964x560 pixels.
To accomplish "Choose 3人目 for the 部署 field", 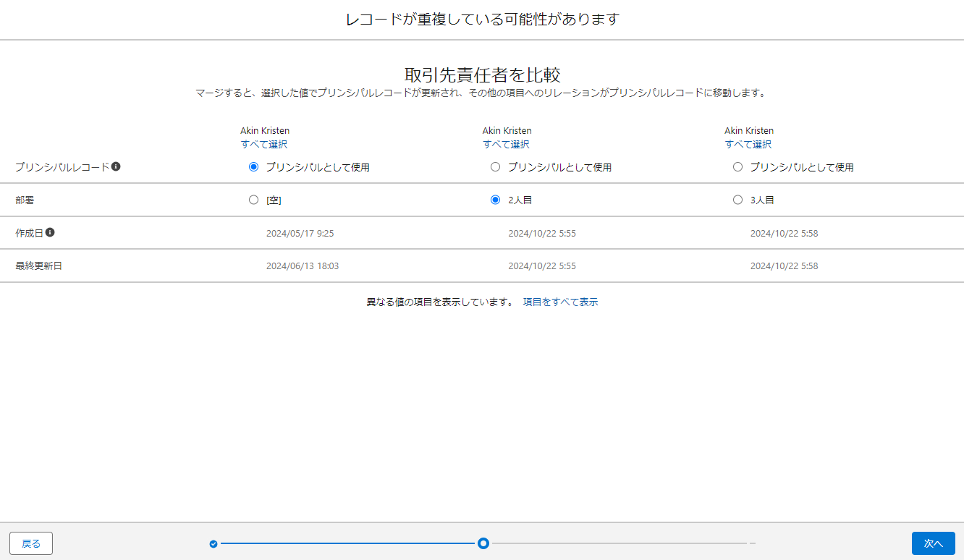I will pyautogui.click(x=737, y=200).
